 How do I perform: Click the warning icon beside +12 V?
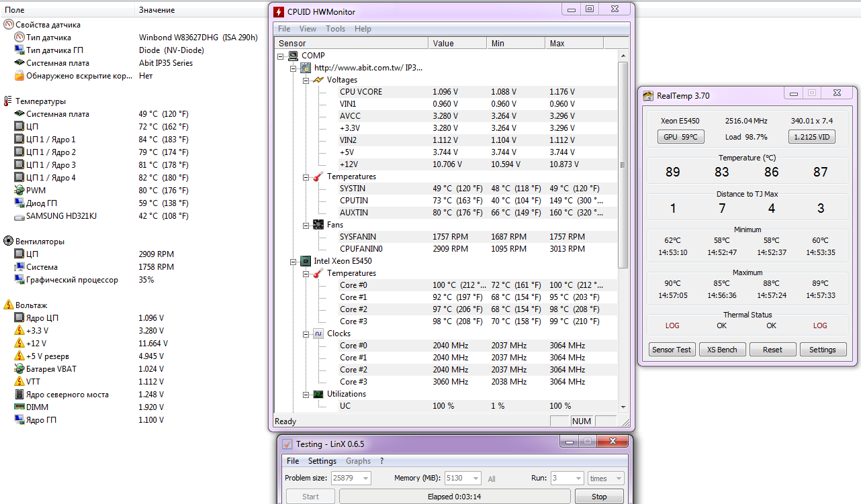point(19,344)
